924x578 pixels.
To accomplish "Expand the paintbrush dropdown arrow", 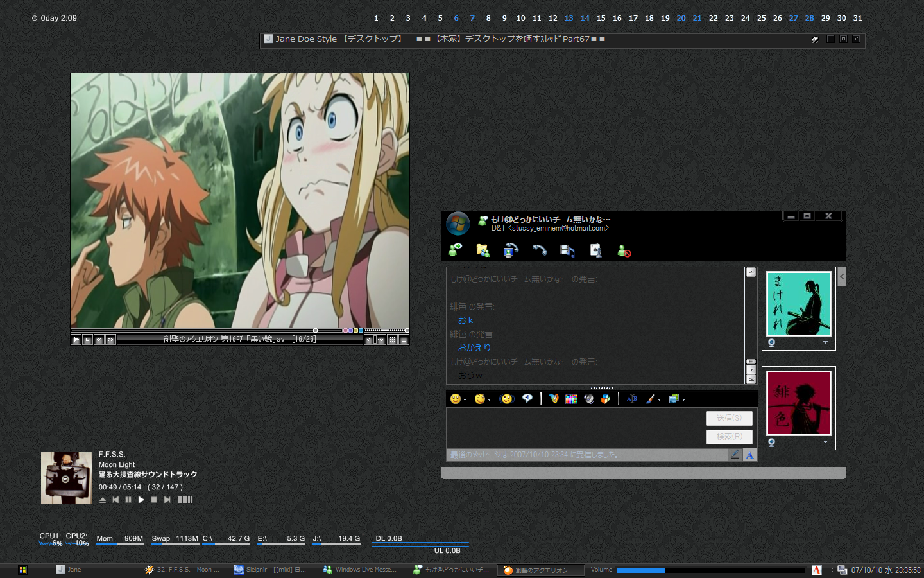I will [x=659, y=400].
